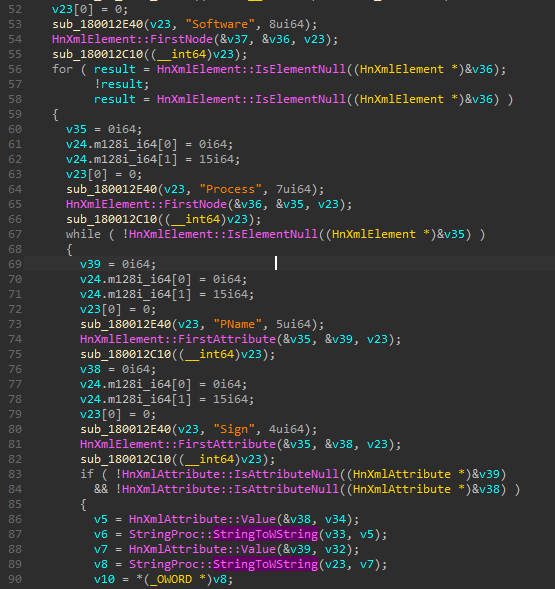Screen dimensions: 555x589
Task: Click sub_180012E40 call on line 53
Action: 98,24
